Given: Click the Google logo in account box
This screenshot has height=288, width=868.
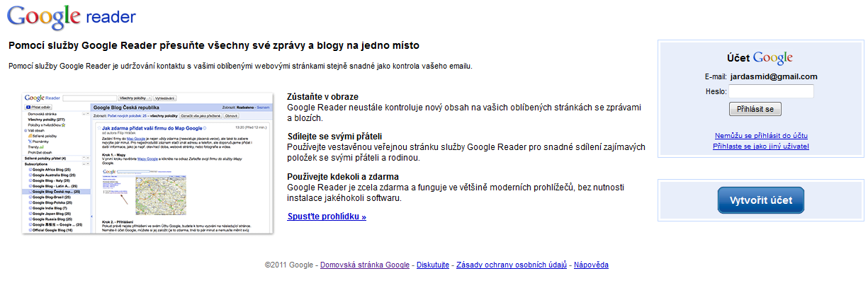Looking at the screenshot, I should pos(773,58).
